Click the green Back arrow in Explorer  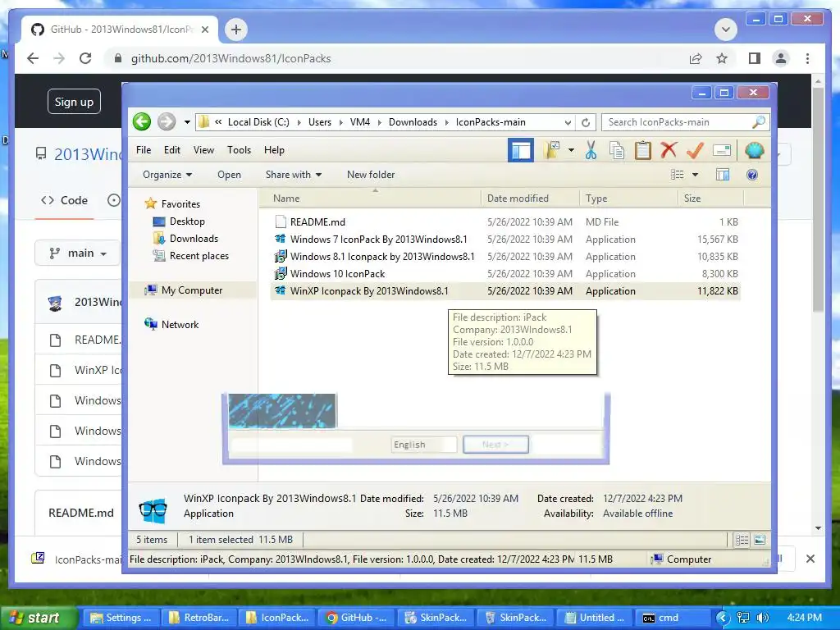[x=142, y=121]
